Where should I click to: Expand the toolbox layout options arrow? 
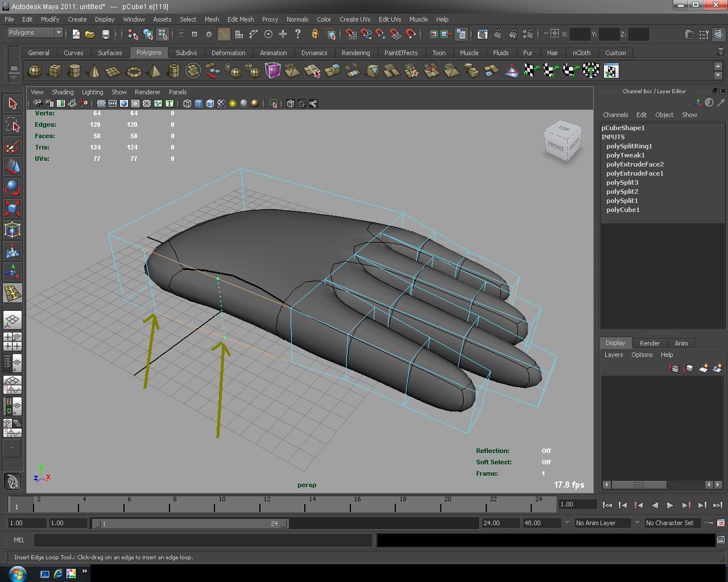coord(11,448)
